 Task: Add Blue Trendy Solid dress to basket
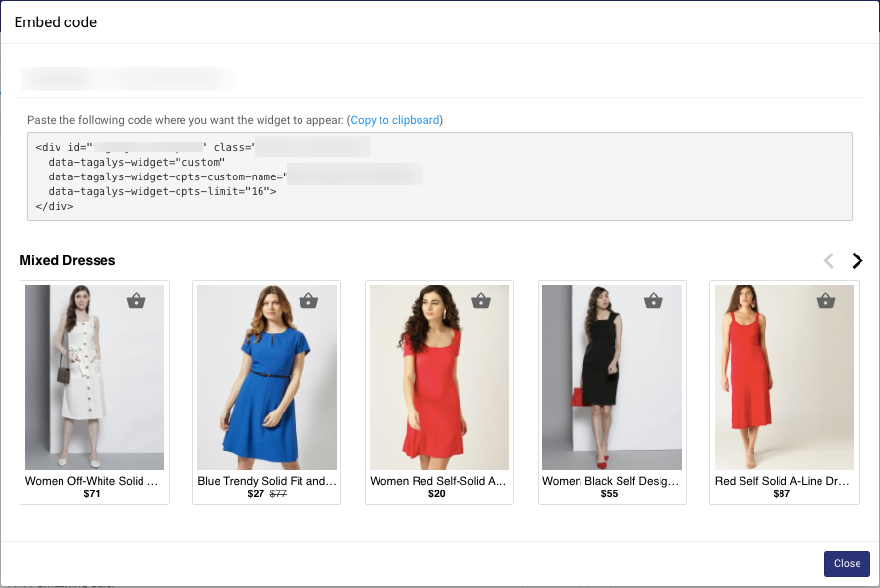coord(308,300)
